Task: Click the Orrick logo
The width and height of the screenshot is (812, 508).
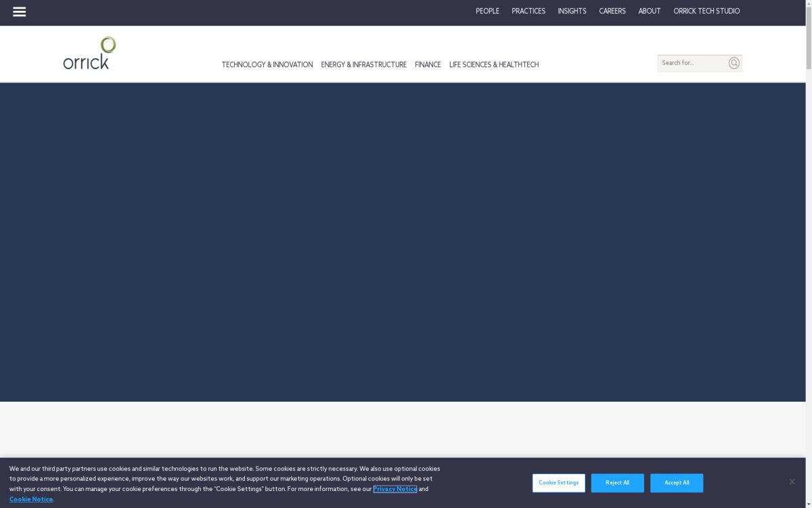Action: (89, 54)
